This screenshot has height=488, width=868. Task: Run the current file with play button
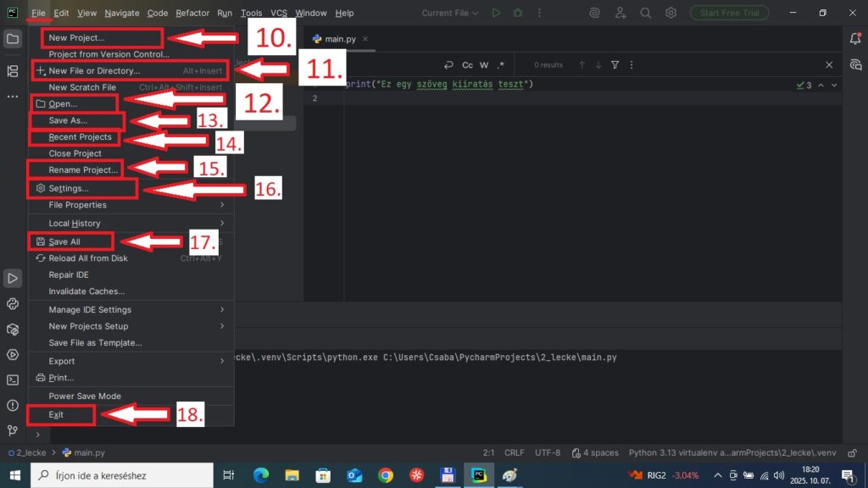(496, 13)
